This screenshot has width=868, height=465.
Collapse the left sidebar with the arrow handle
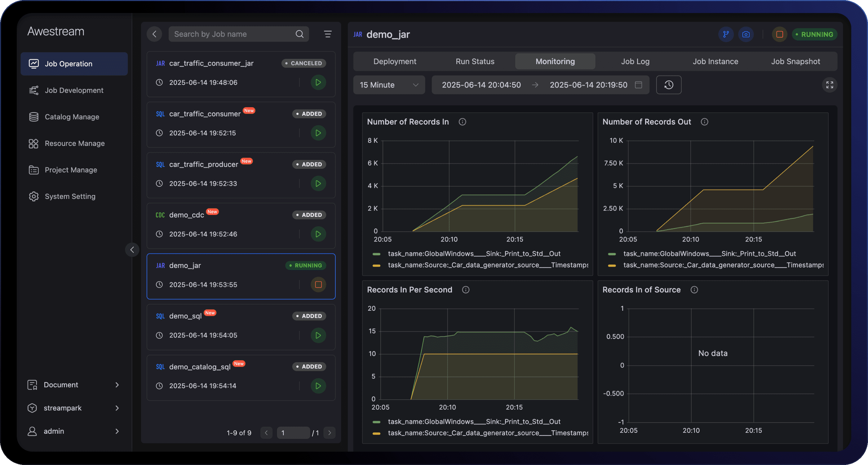point(132,250)
